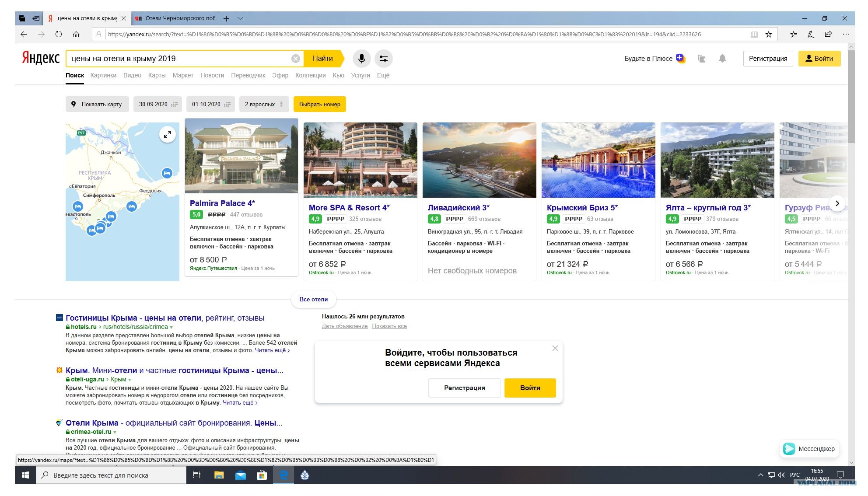This screenshot has width=868, height=496.
Task: Click Регистрация in the page header
Action: [x=768, y=59]
